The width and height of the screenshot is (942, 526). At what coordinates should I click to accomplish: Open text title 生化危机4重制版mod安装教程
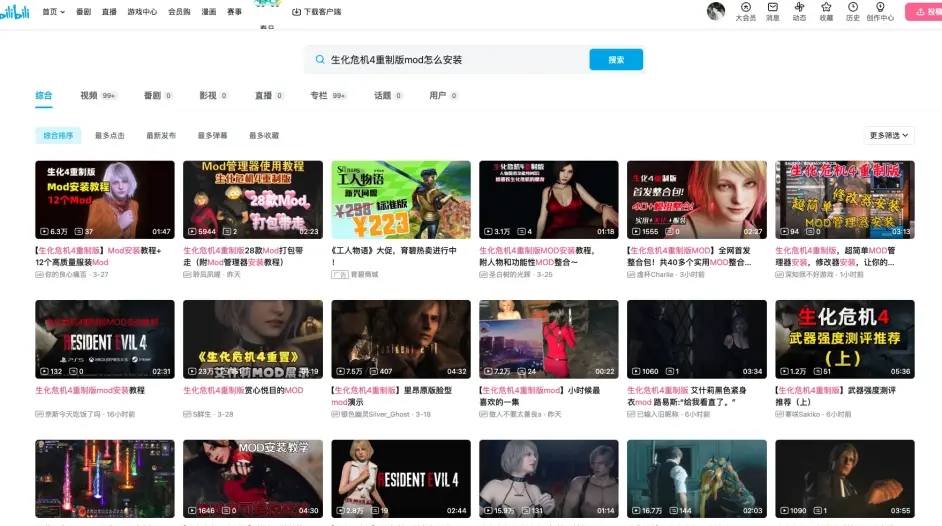coord(90,390)
